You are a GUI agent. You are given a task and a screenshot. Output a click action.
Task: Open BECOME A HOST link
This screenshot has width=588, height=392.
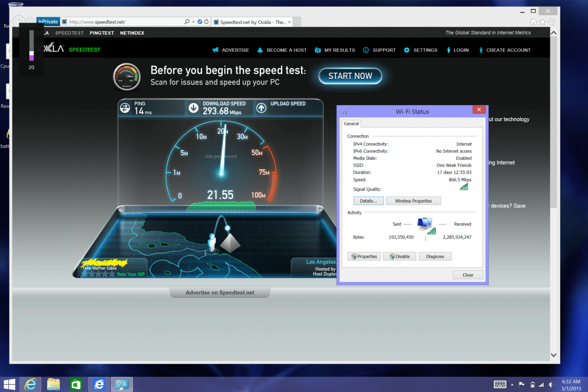(x=286, y=50)
